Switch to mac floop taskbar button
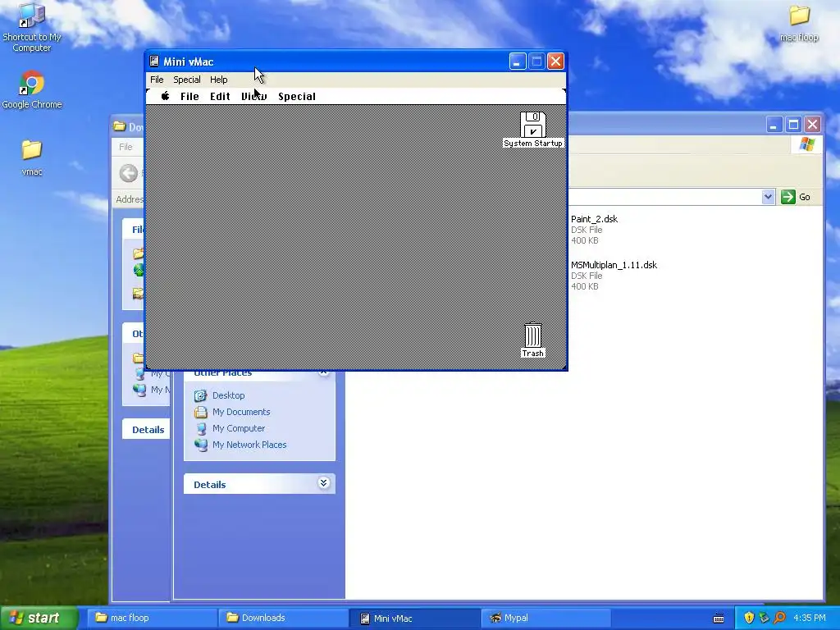 click(152, 618)
